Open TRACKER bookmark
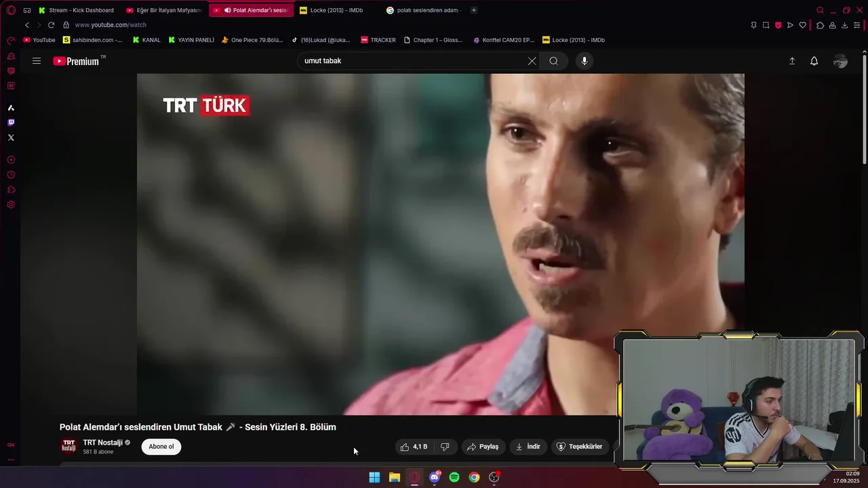This screenshot has width=868, height=488. point(378,40)
